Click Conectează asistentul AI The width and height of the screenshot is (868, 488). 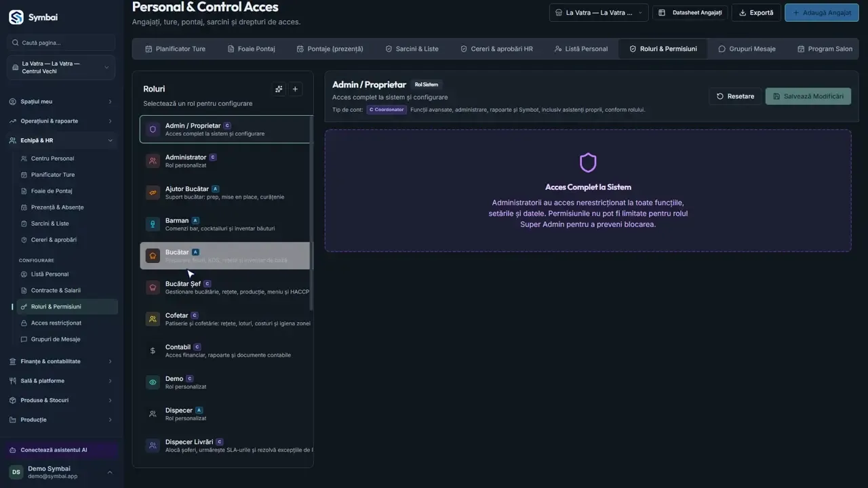(x=62, y=450)
